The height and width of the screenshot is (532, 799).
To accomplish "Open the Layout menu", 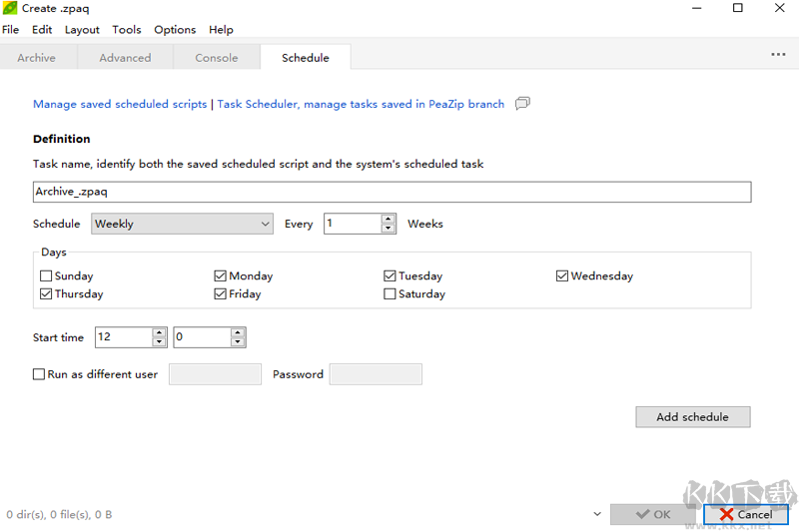I will 82,30.
